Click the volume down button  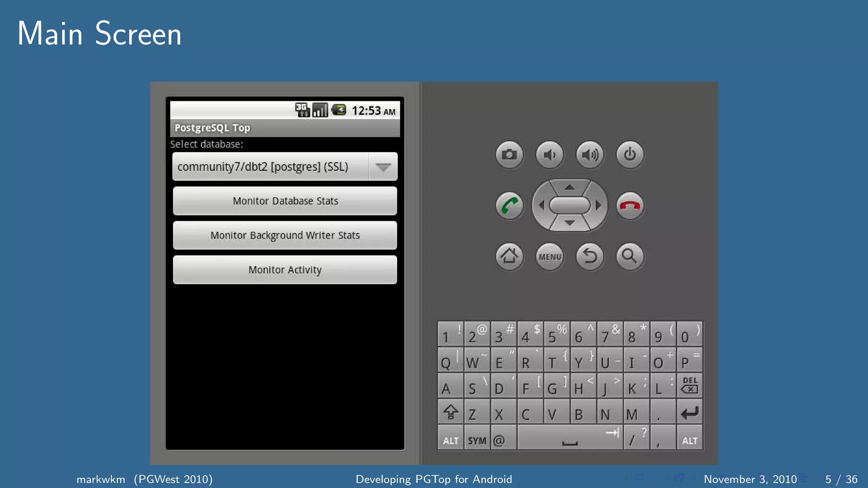click(550, 155)
